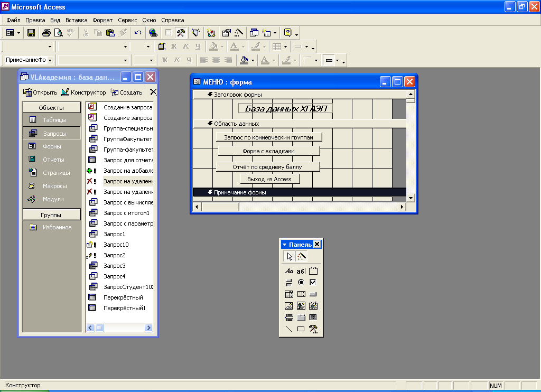Toggle the Select Objects arrow tool
The width and height of the screenshot is (541, 392).
click(x=289, y=256)
